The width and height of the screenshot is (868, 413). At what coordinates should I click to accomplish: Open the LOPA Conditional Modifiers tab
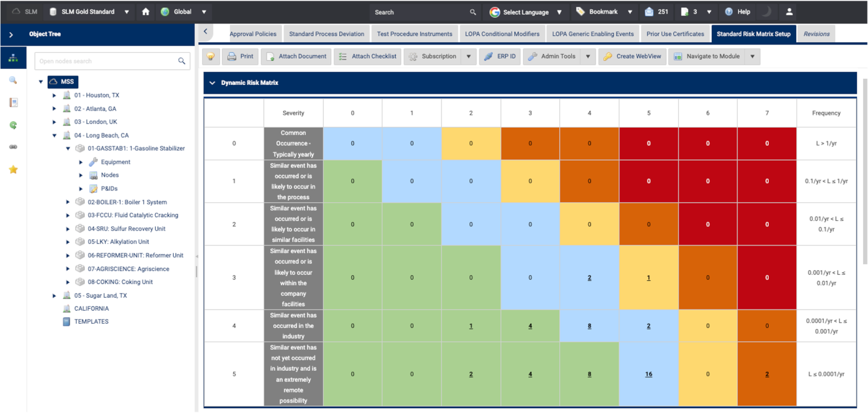(502, 34)
